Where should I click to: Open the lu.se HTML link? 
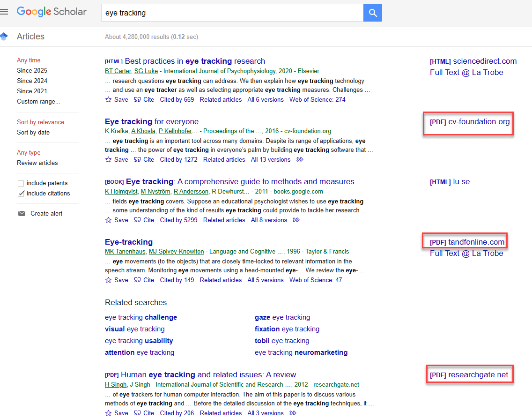[450, 182]
